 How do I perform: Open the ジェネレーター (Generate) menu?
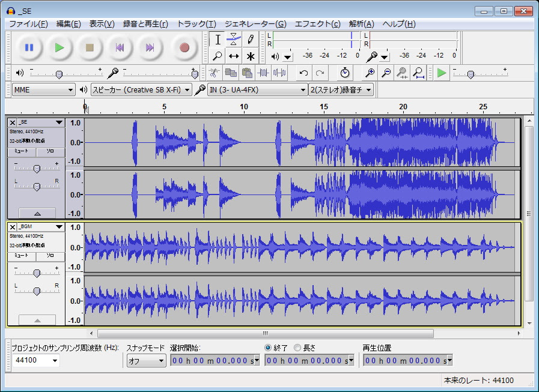pyautogui.click(x=255, y=24)
